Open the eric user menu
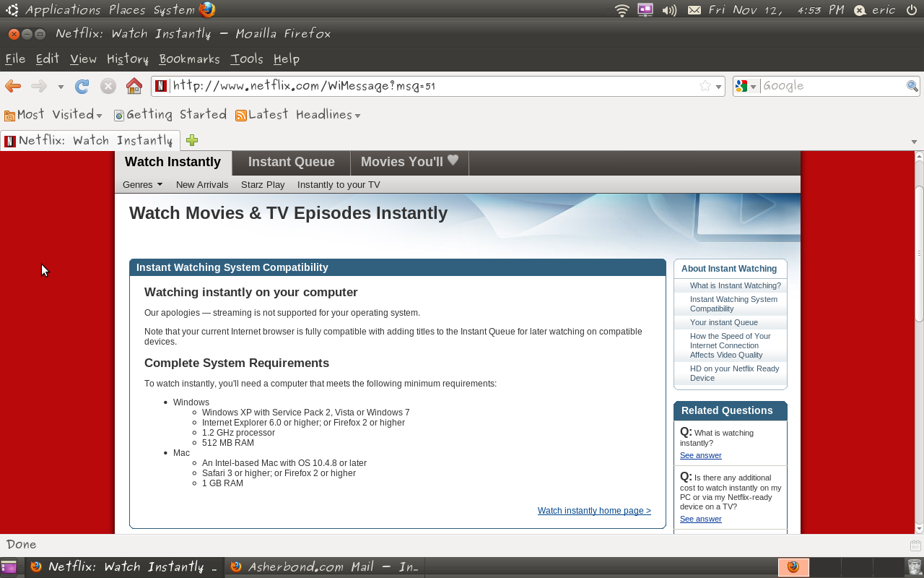Image resolution: width=924 pixels, height=578 pixels. tap(875, 10)
